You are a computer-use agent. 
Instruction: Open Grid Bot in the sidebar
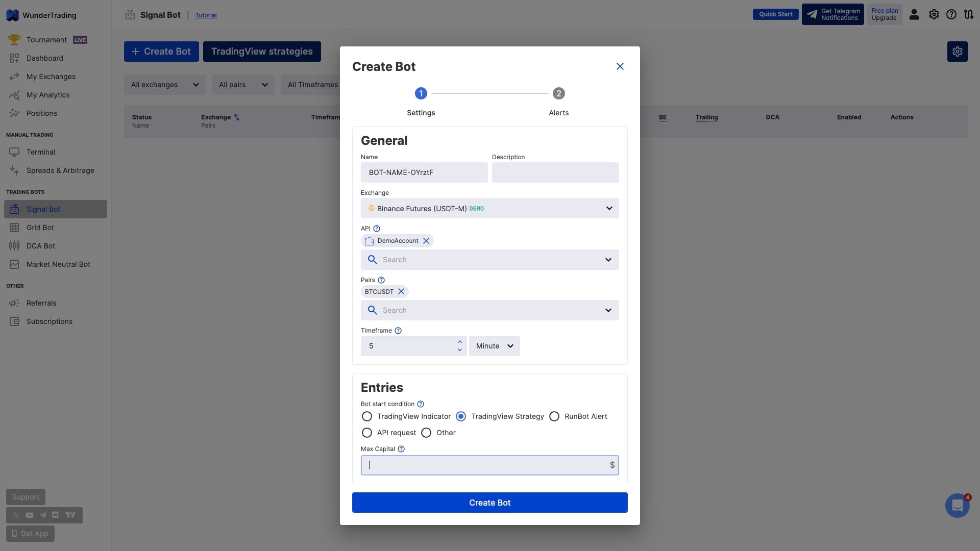(x=40, y=228)
